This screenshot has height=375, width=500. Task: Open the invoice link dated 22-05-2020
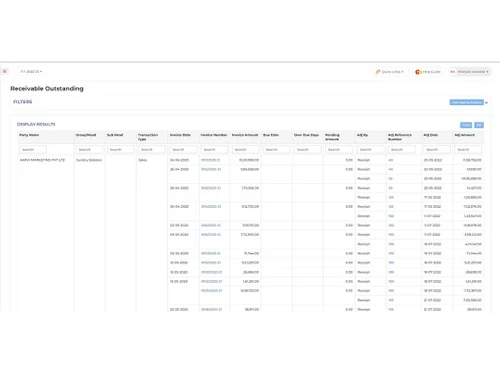pos(211,310)
